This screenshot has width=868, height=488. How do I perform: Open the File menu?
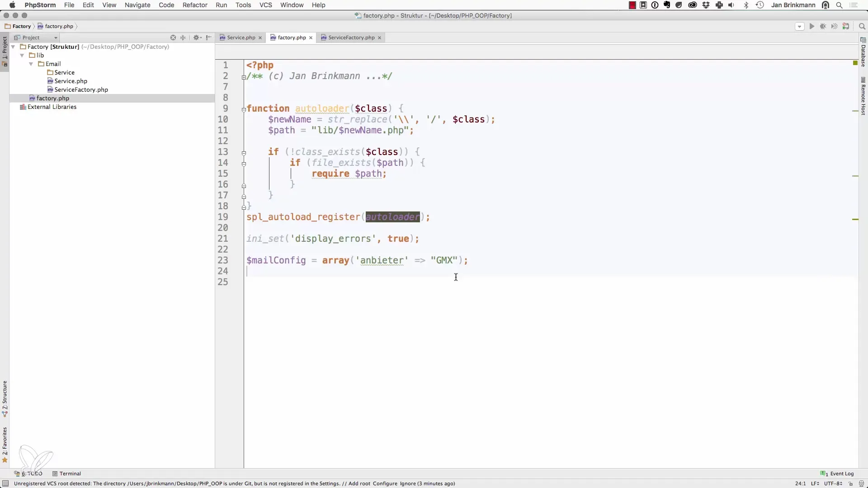[x=69, y=5]
